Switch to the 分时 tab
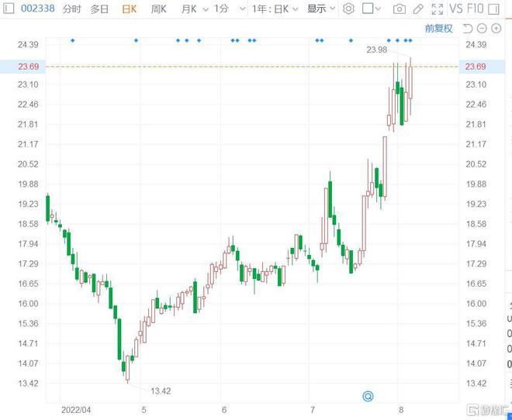 click(71, 9)
